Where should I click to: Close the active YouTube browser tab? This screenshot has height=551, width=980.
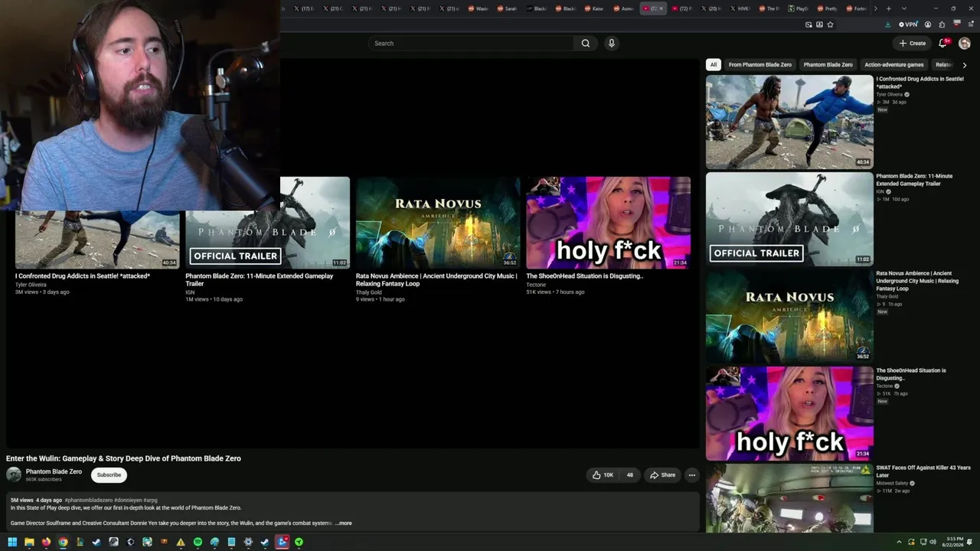tap(661, 8)
